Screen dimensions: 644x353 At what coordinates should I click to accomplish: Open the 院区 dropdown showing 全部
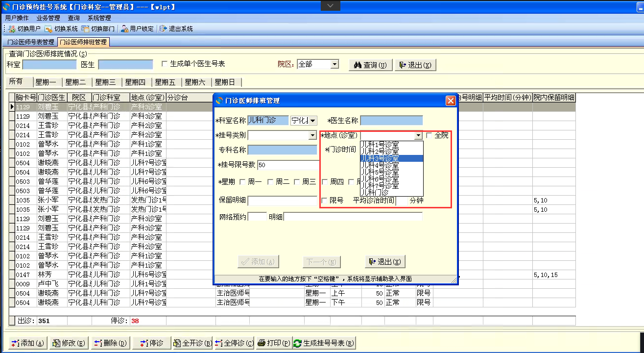click(334, 64)
